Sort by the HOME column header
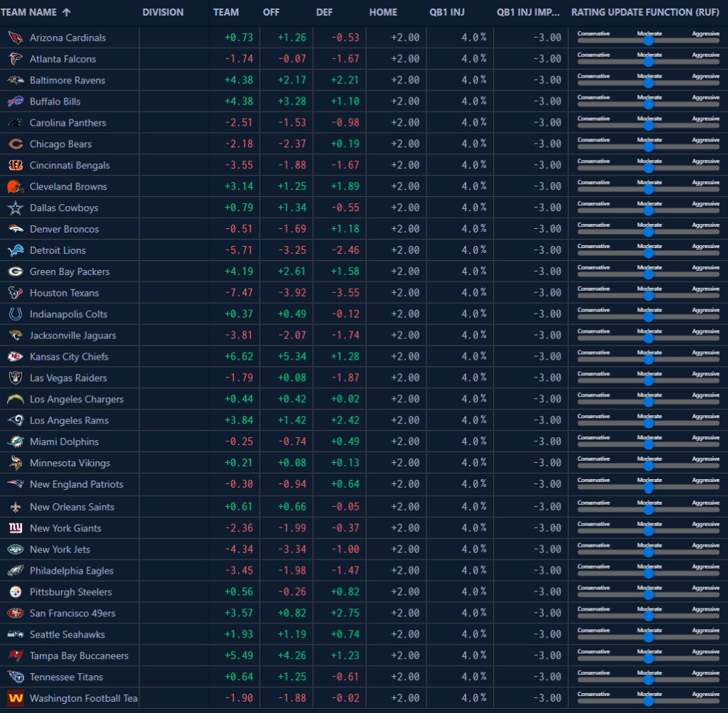This screenshot has width=728, height=713. tap(383, 12)
